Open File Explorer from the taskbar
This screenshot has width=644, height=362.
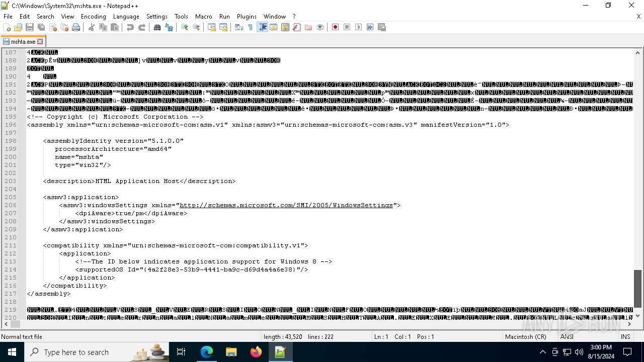pos(231,352)
